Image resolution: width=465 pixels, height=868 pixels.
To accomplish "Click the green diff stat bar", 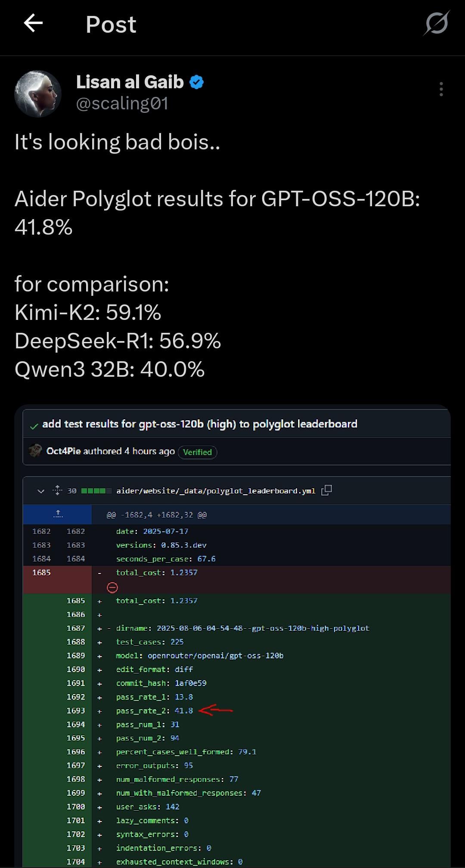I will (x=96, y=491).
